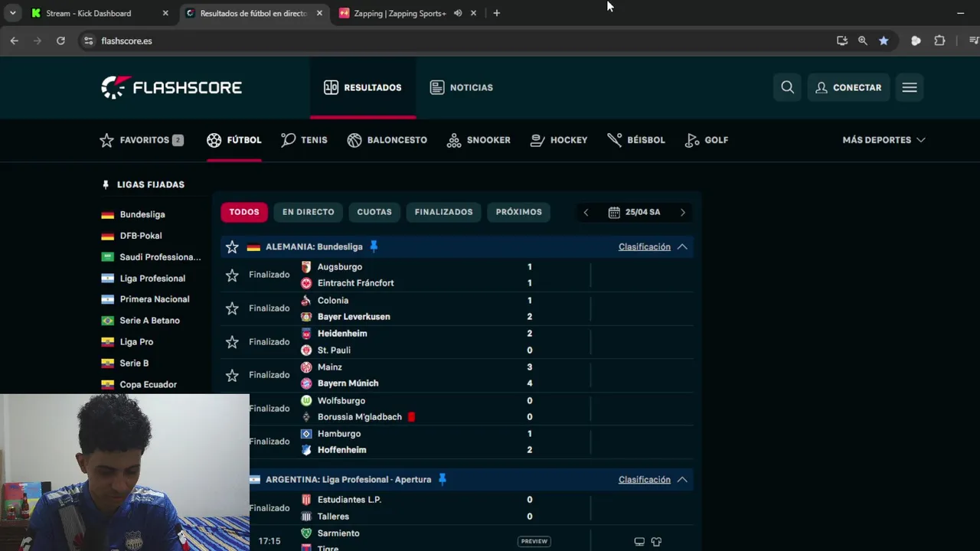This screenshot has height=551, width=980.
Task: Click the flashscore.es address bar
Action: coord(452,41)
